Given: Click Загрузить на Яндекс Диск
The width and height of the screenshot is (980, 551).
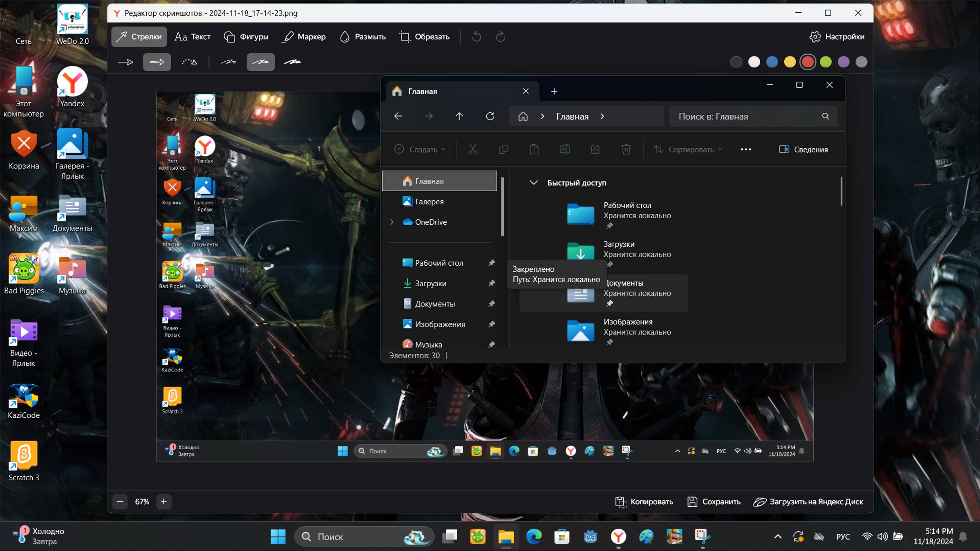Looking at the screenshot, I should (808, 502).
